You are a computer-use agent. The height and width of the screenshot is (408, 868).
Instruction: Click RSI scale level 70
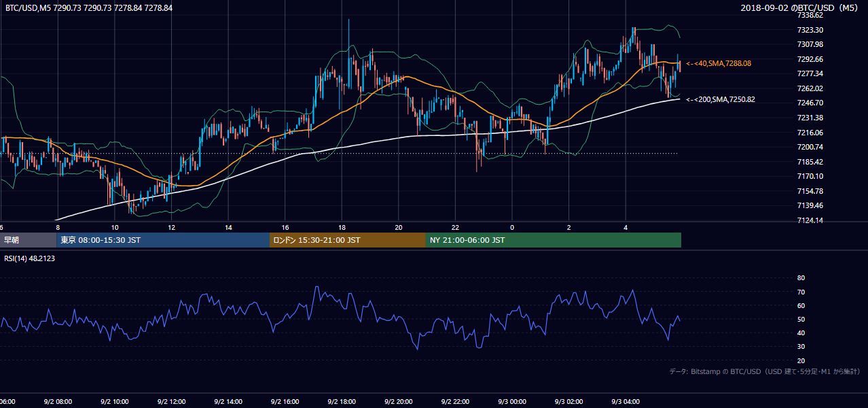tap(801, 292)
